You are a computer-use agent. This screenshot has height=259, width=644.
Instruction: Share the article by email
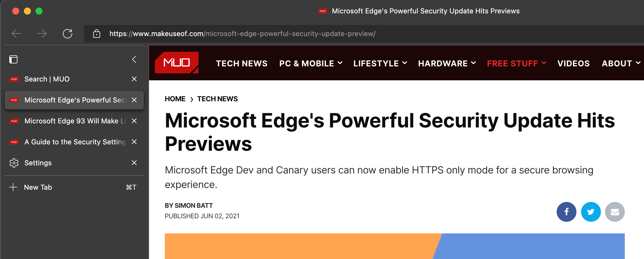pyautogui.click(x=615, y=212)
